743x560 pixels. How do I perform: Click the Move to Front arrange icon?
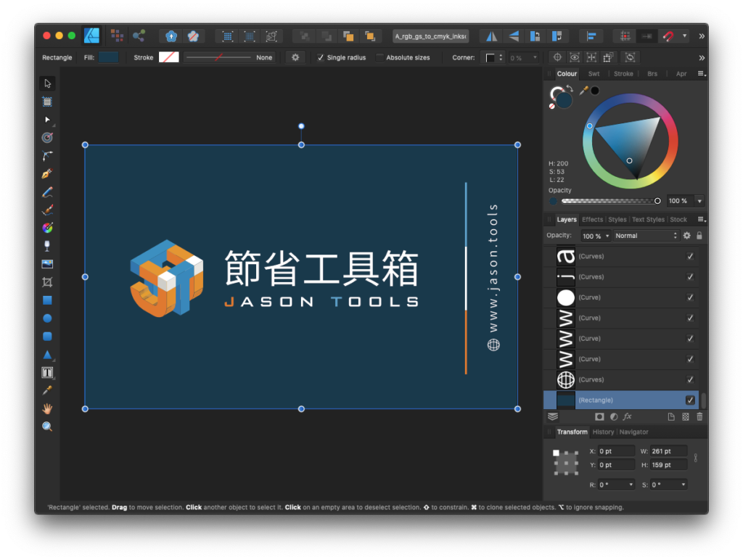[370, 36]
